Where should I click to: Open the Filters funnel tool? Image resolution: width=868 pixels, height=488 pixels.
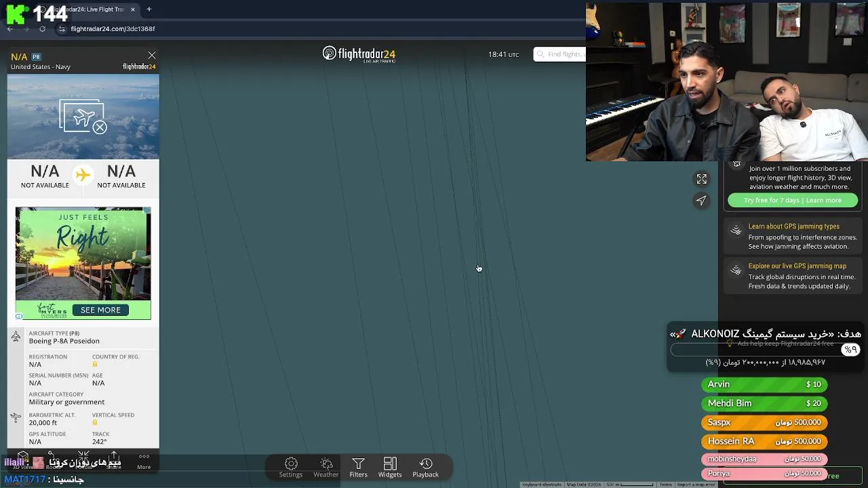coord(359,468)
